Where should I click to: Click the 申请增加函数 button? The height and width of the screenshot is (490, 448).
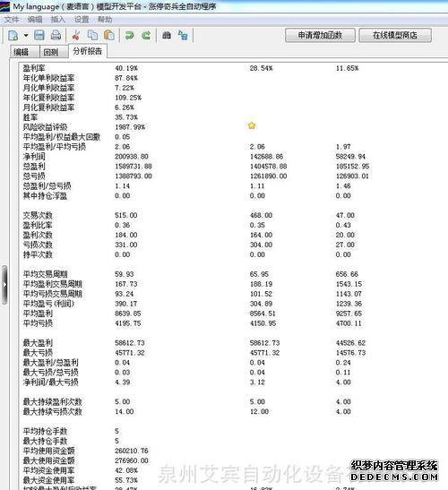click(x=320, y=35)
